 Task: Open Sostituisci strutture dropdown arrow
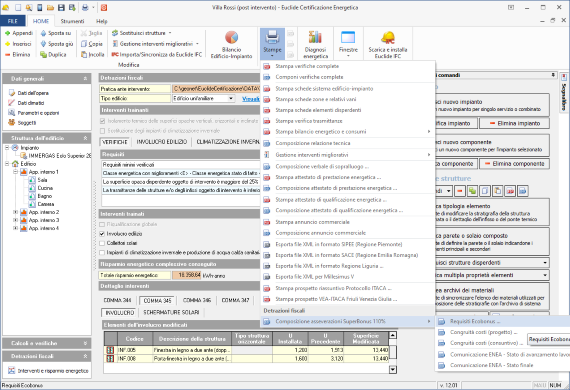[170, 33]
